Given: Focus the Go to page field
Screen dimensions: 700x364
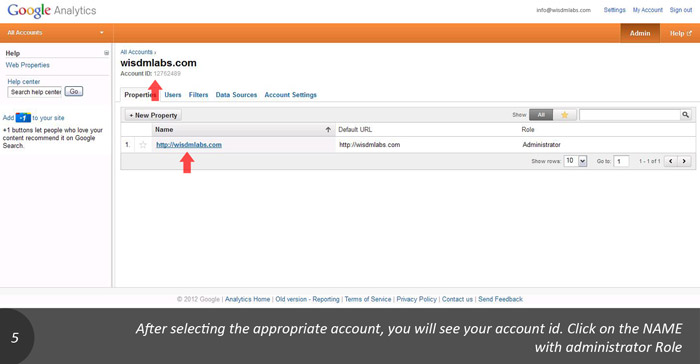Looking at the screenshot, I should click(621, 161).
